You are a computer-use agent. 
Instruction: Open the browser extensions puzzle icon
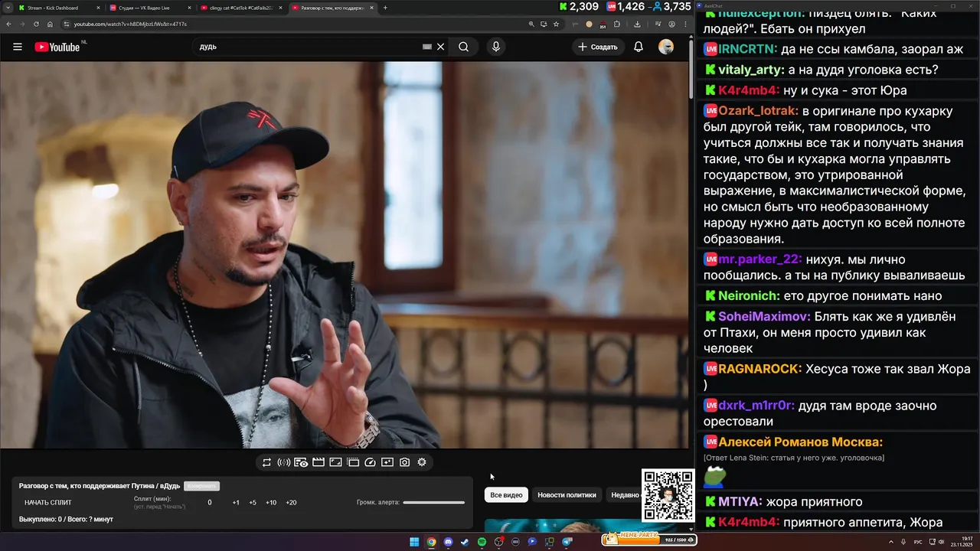click(x=616, y=24)
